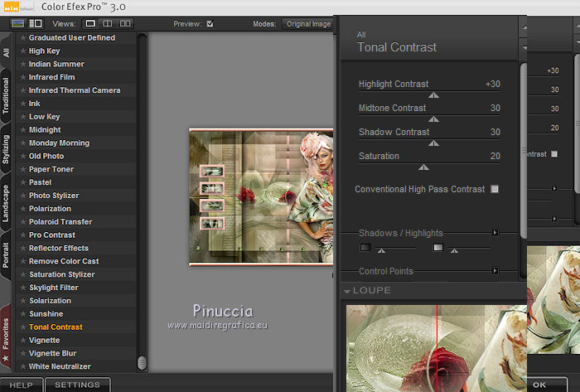Switch to the All category tab
This screenshot has height=392, width=580.
(x=6, y=52)
